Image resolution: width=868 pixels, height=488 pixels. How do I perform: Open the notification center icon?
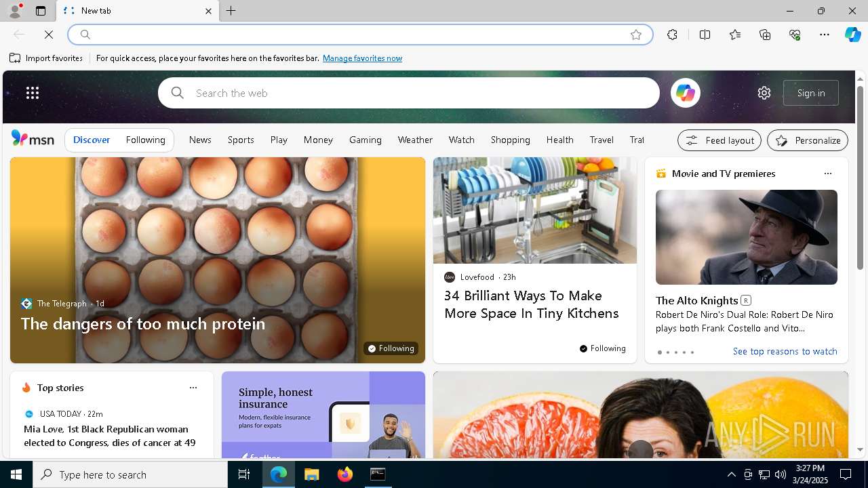[x=846, y=474]
